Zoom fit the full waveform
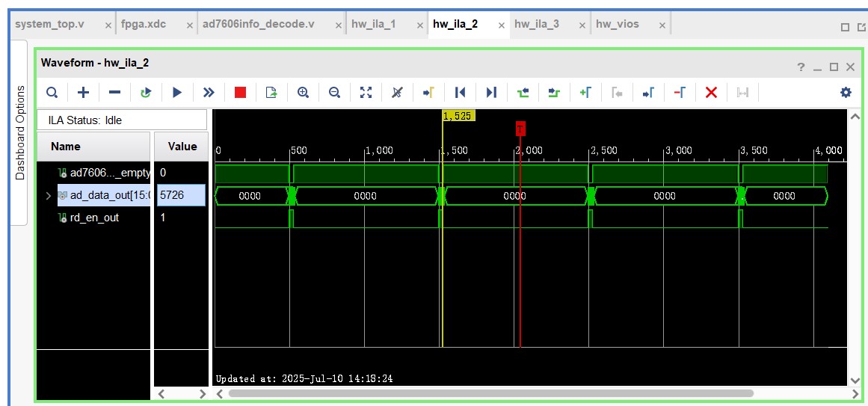The width and height of the screenshot is (868, 406). point(366,93)
